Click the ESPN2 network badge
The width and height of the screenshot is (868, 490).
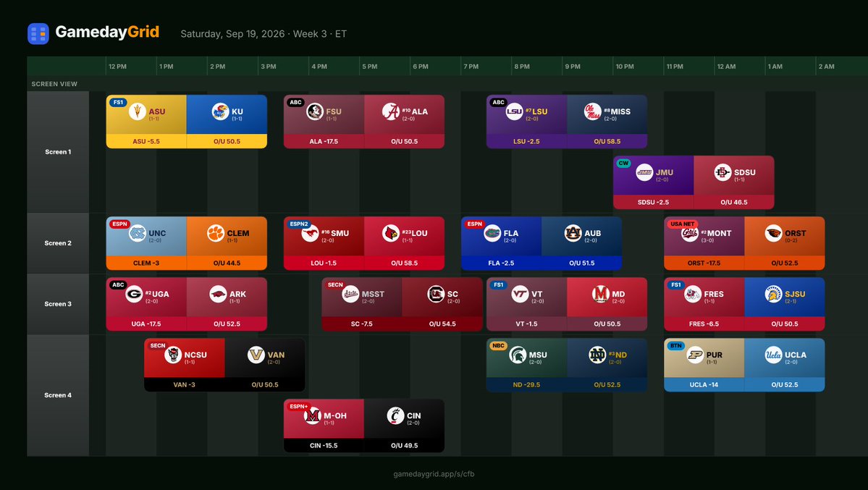[298, 224]
